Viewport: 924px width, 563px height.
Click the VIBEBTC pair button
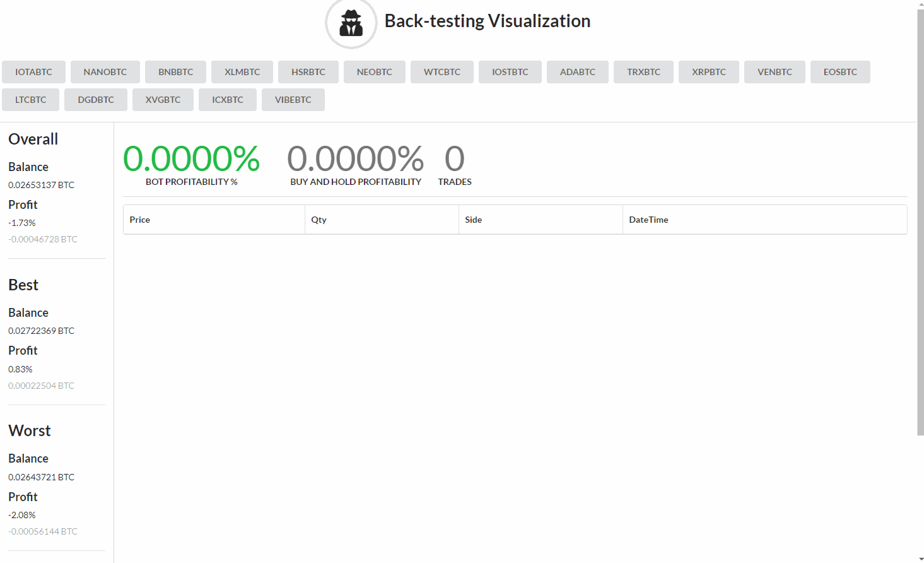[x=293, y=99]
